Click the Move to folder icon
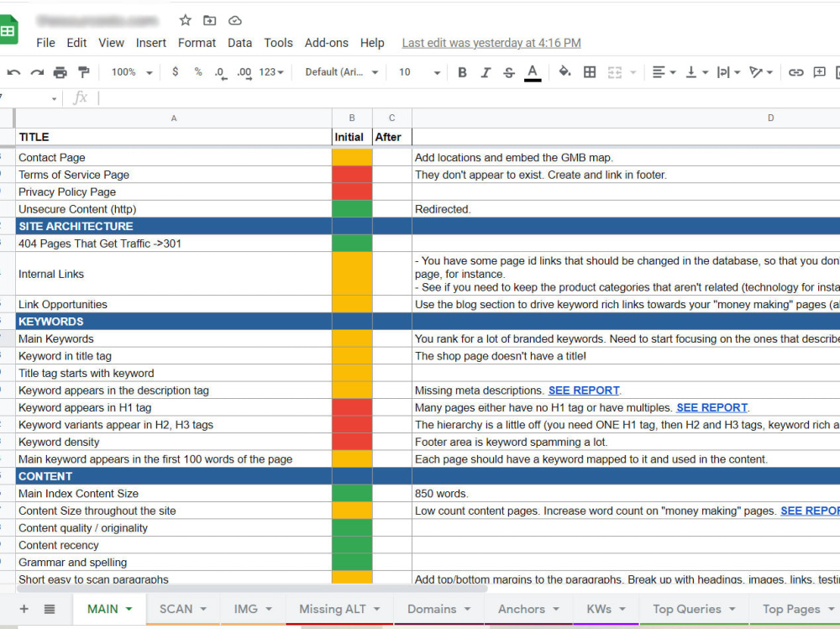Viewport: 840px width, 629px height. (x=209, y=20)
